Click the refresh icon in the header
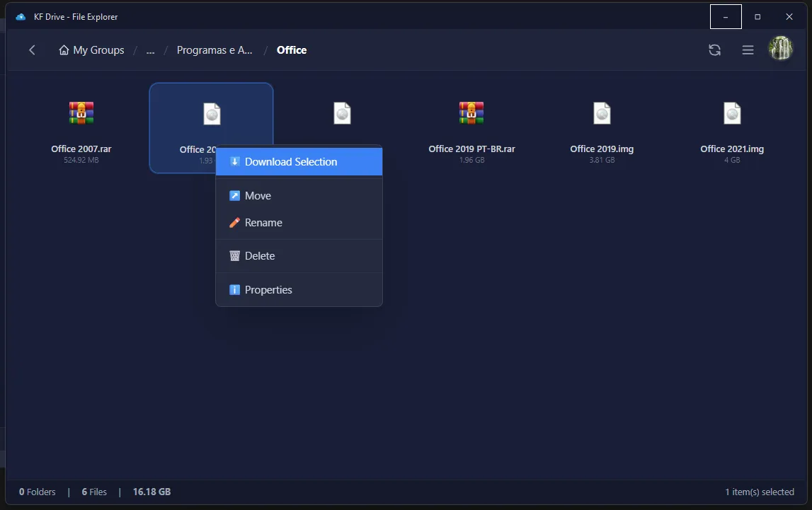812x510 pixels. click(x=714, y=50)
